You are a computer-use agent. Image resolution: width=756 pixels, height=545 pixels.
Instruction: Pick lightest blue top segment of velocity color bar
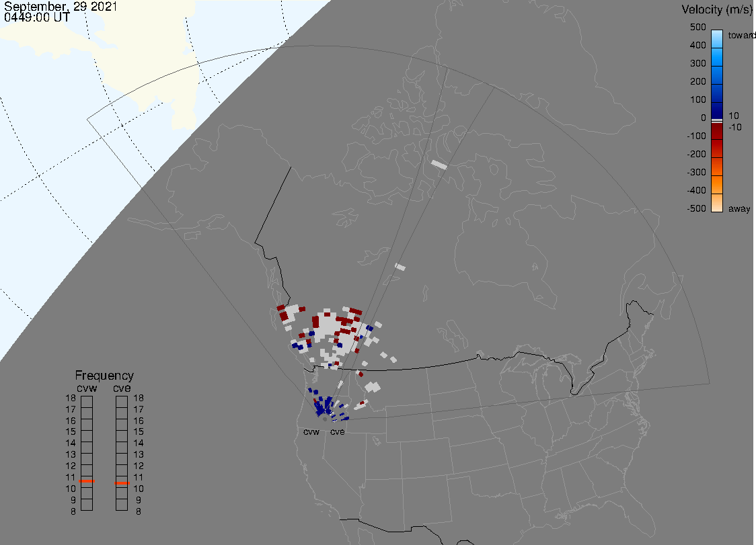coord(717,38)
